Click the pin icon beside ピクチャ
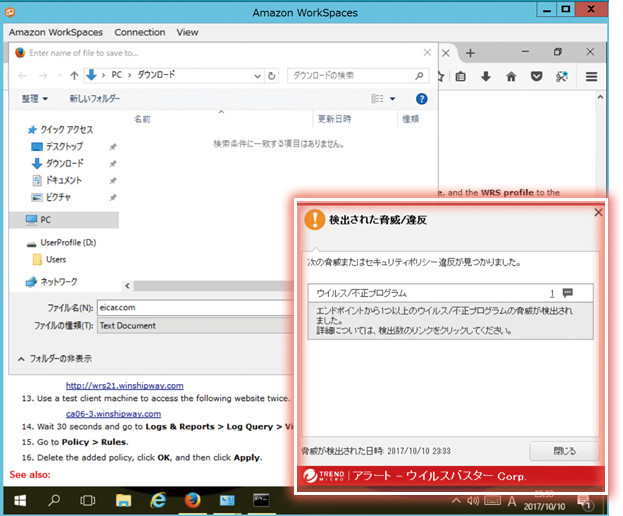Viewport: 623px width, 516px height. click(113, 197)
